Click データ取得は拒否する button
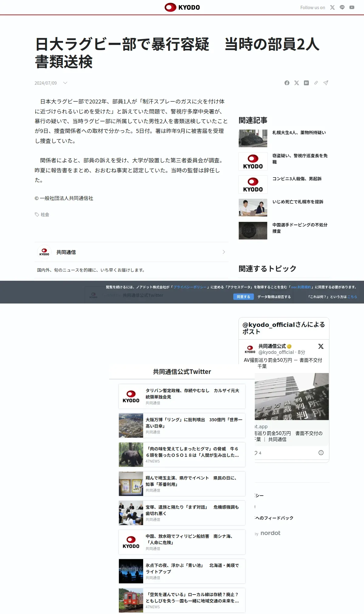This screenshot has height=614, width=364. point(274,297)
